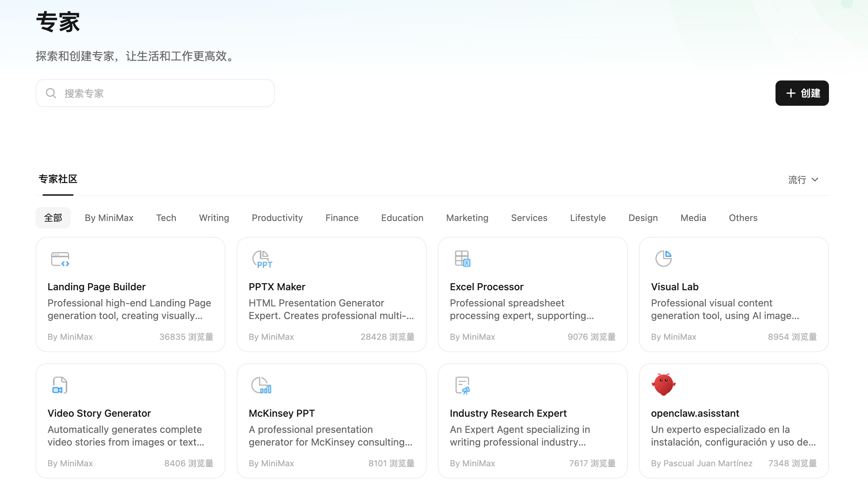Click the Industry Research Expert document icon
The width and height of the screenshot is (868, 487).
pyautogui.click(x=462, y=385)
